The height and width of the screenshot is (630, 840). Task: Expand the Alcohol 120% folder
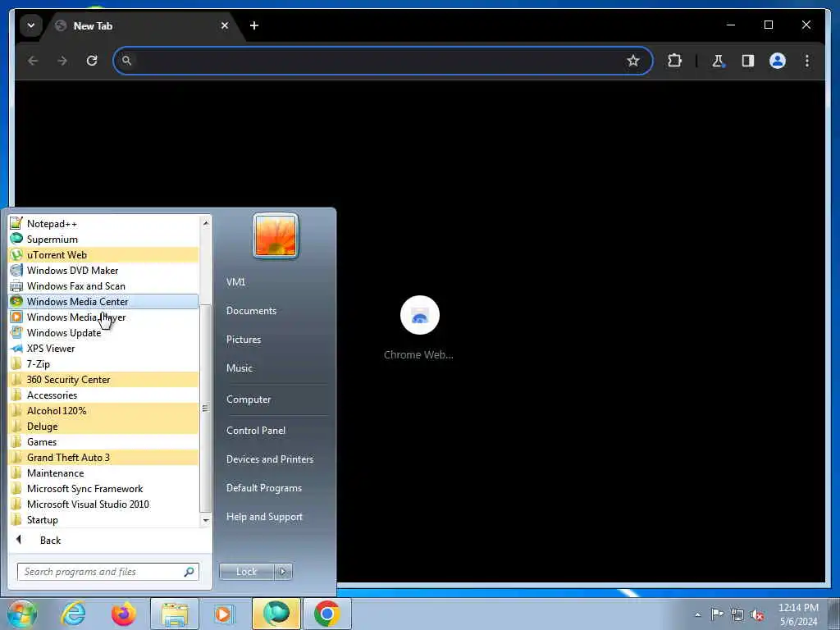coord(103,411)
